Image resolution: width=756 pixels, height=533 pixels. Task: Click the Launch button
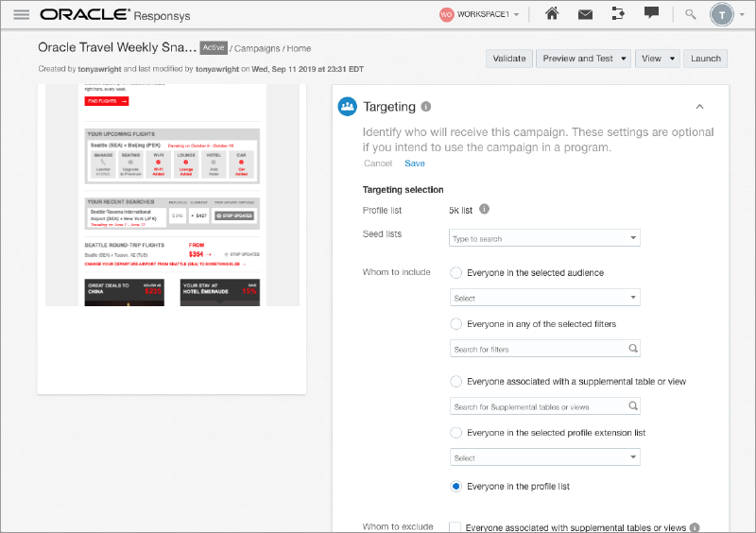point(705,59)
